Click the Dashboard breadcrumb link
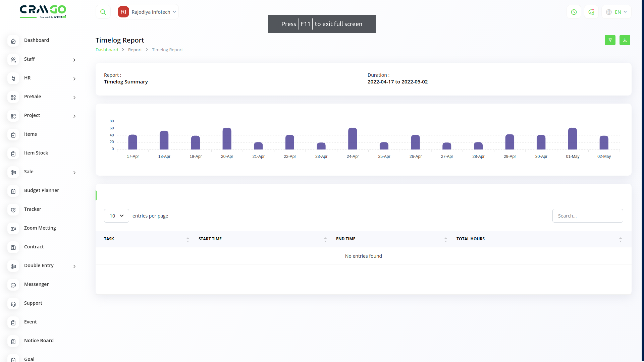The height and width of the screenshot is (362, 644). pyautogui.click(x=107, y=50)
